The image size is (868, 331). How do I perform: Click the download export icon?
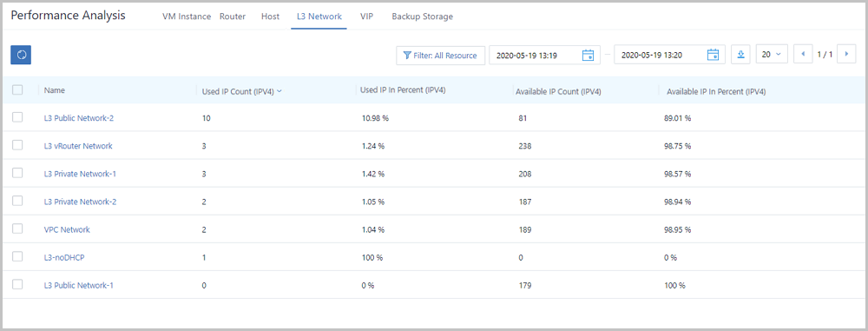coord(740,55)
